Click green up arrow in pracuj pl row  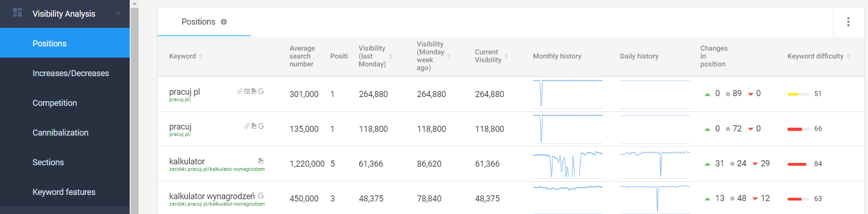coord(707,94)
